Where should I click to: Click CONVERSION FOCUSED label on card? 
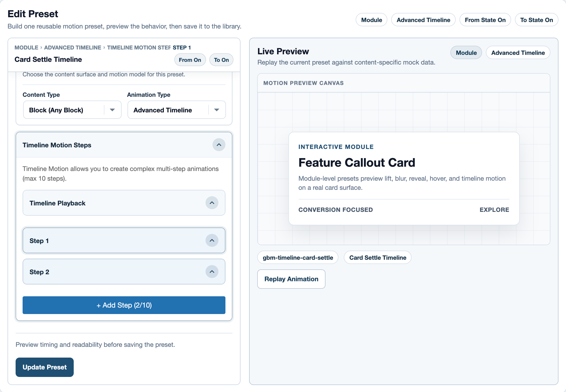[x=336, y=210]
